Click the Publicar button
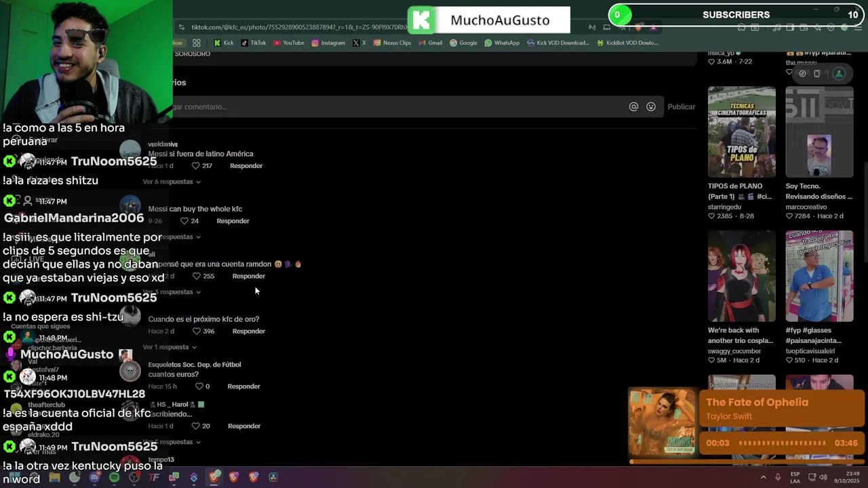The width and height of the screenshot is (868, 488). click(682, 106)
